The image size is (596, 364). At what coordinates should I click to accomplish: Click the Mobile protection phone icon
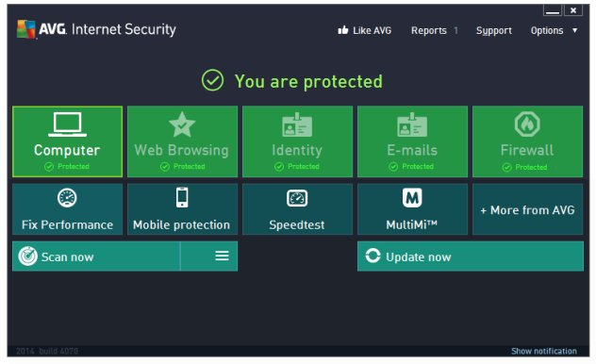182,198
